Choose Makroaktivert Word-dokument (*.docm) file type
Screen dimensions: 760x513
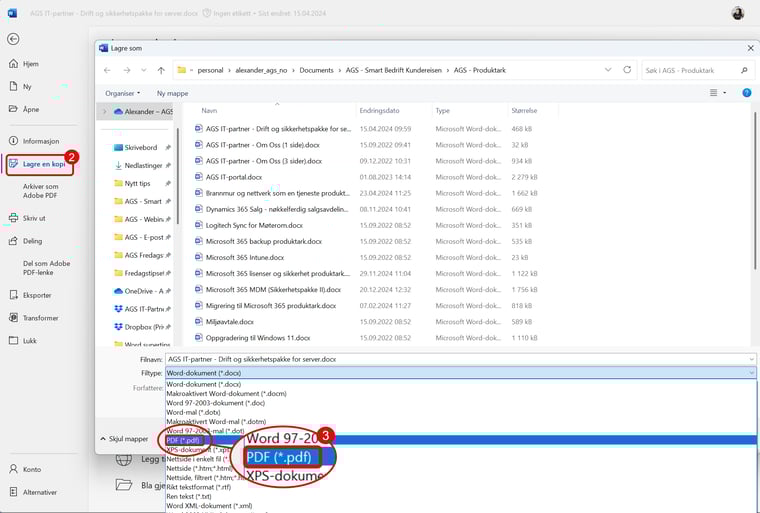[x=226, y=394]
